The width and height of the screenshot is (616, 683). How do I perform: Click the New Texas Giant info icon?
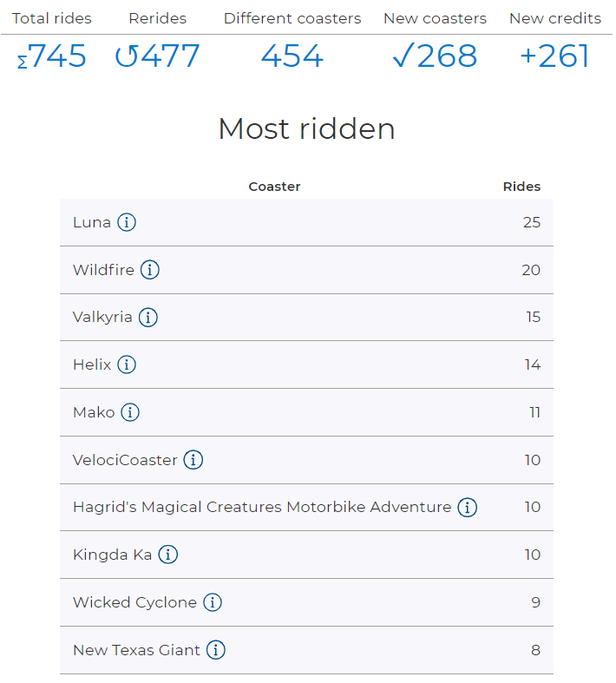(x=216, y=650)
